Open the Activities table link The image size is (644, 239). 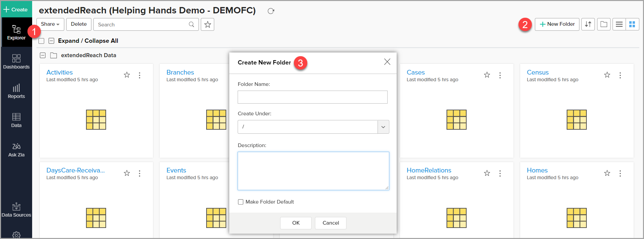(60, 72)
